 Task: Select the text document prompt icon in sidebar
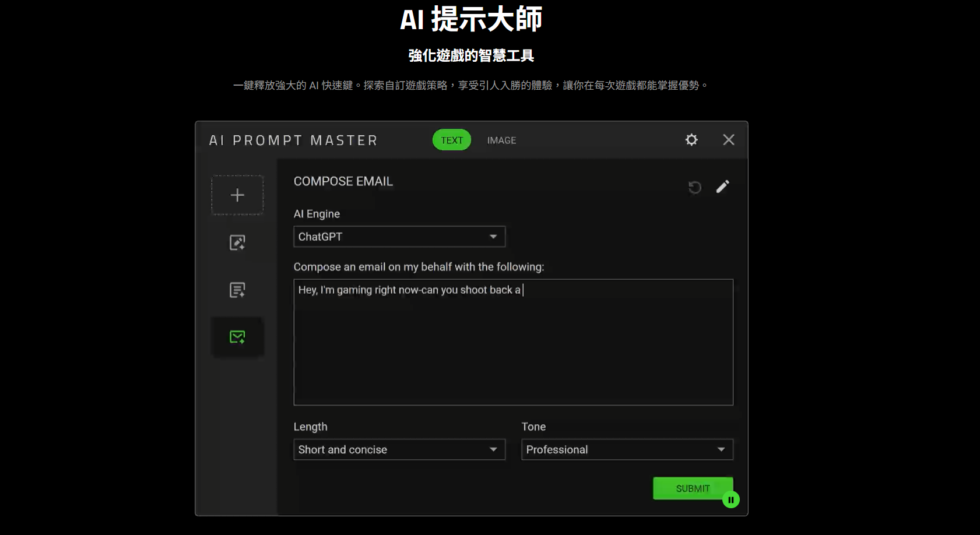pyautogui.click(x=237, y=290)
